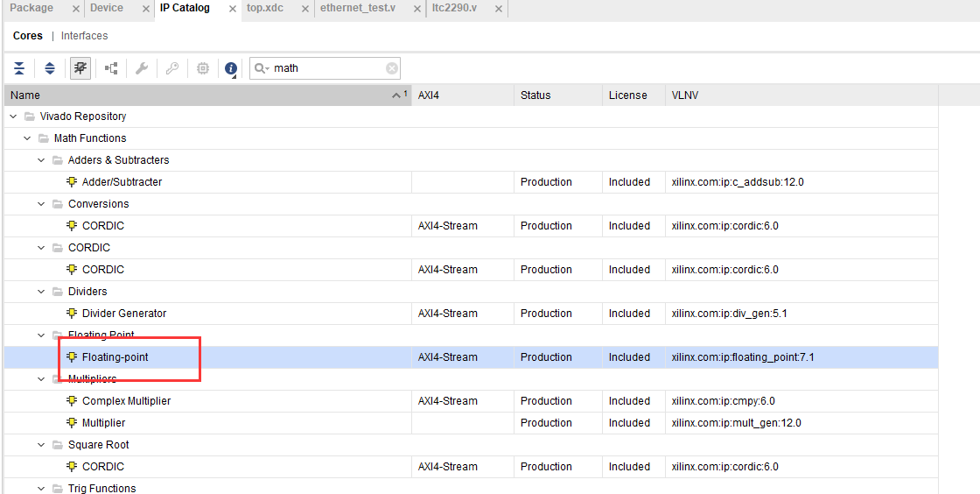Collapse the Conversions folder
The width and height of the screenshot is (980, 494).
click(41, 204)
